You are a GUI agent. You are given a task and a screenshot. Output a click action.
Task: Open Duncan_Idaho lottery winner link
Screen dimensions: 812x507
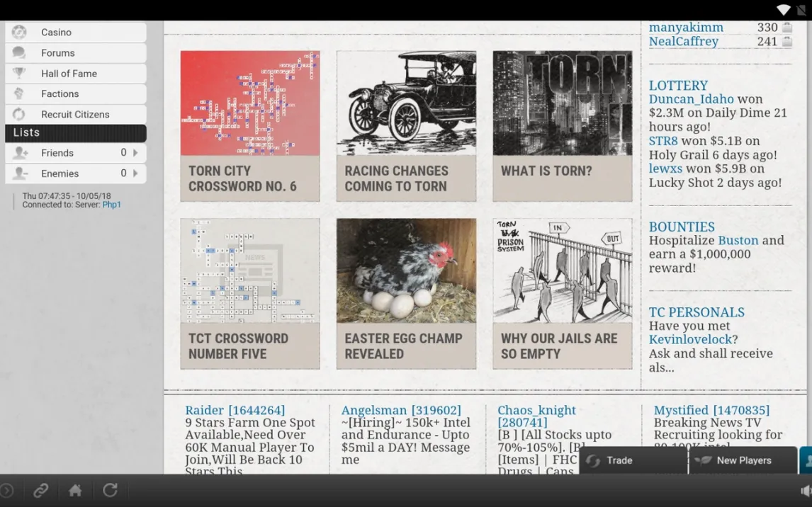(x=691, y=99)
